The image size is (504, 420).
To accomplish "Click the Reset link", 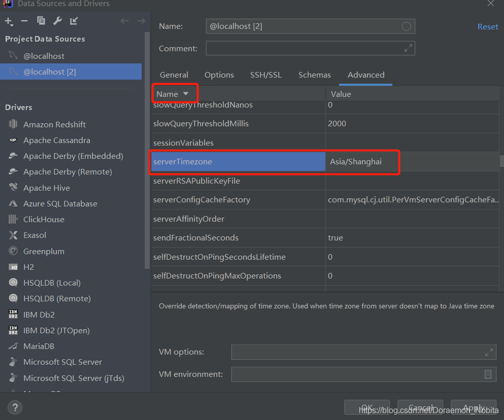I will coord(488,27).
